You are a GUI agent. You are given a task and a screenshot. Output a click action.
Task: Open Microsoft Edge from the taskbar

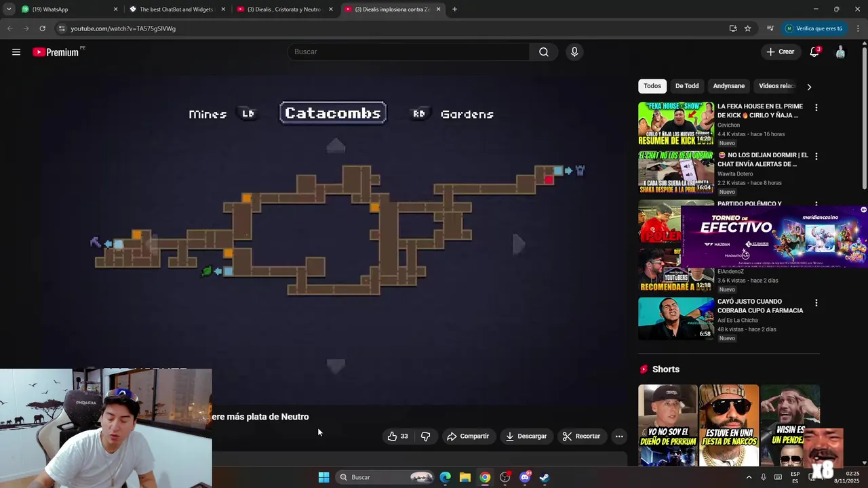pos(445,477)
